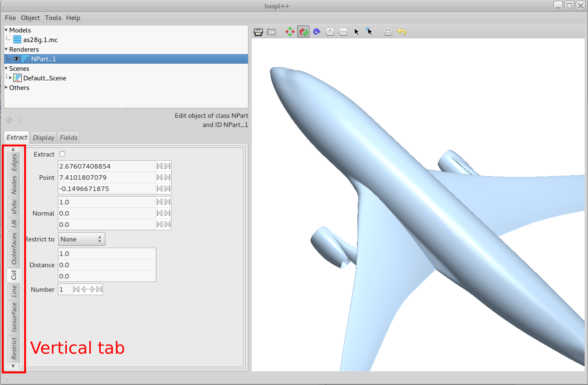The height and width of the screenshot is (385, 588).
Task: Step the 2.67607408854 Point value backward
Action: tap(160, 166)
